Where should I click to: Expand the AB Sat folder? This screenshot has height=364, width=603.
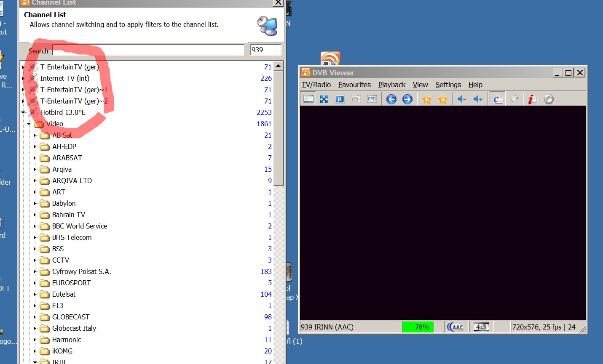tap(35, 136)
